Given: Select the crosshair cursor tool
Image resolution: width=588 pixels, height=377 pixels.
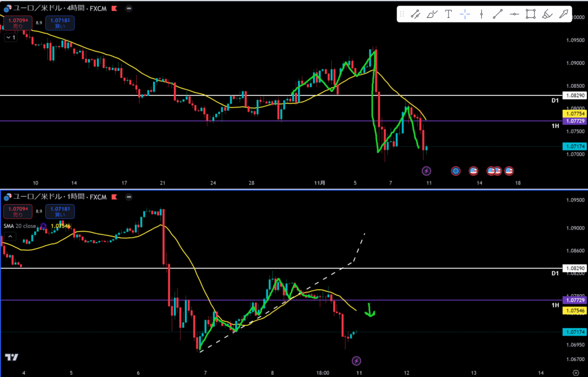Looking at the screenshot, I should [x=465, y=14].
